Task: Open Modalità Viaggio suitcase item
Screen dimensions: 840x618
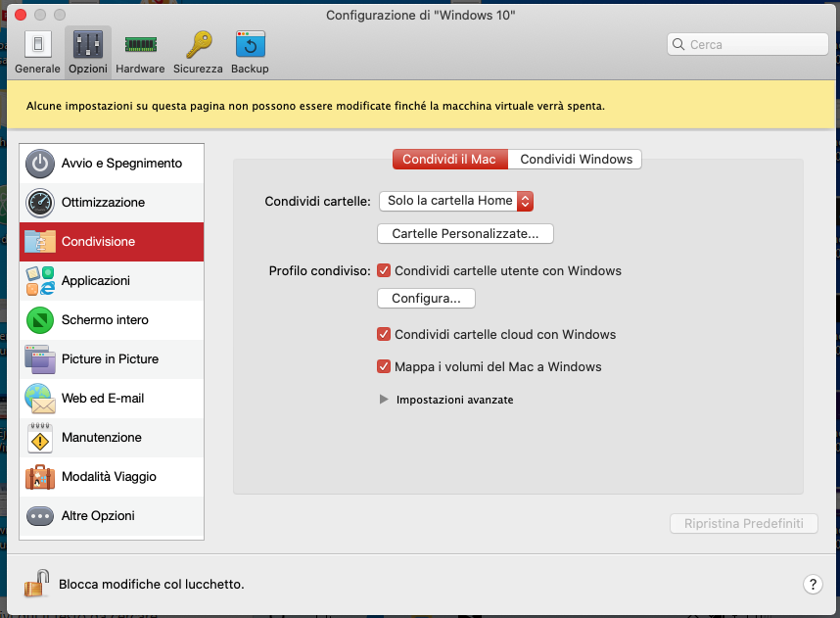Action: pyautogui.click(x=112, y=477)
